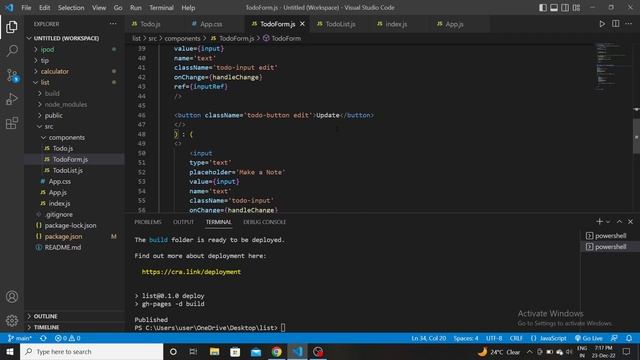
Task: Open the Windows Start menu
Action: 10,351
